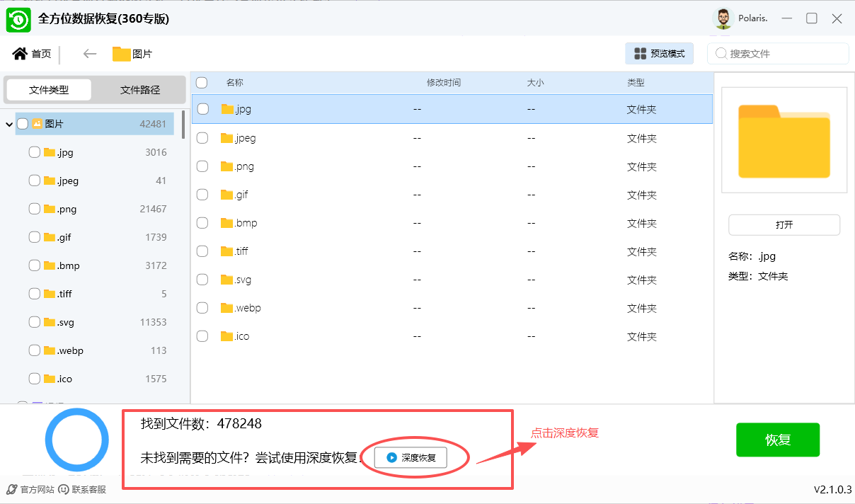
Task: Switch to 文件路径 tab
Action: click(x=140, y=90)
